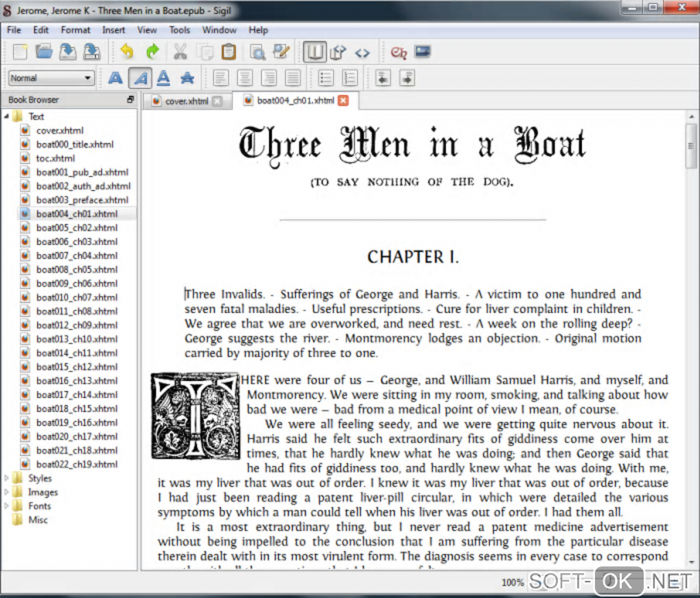The width and height of the screenshot is (700, 598).
Task: Open the Tools menu
Action: [x=180, y=30]
